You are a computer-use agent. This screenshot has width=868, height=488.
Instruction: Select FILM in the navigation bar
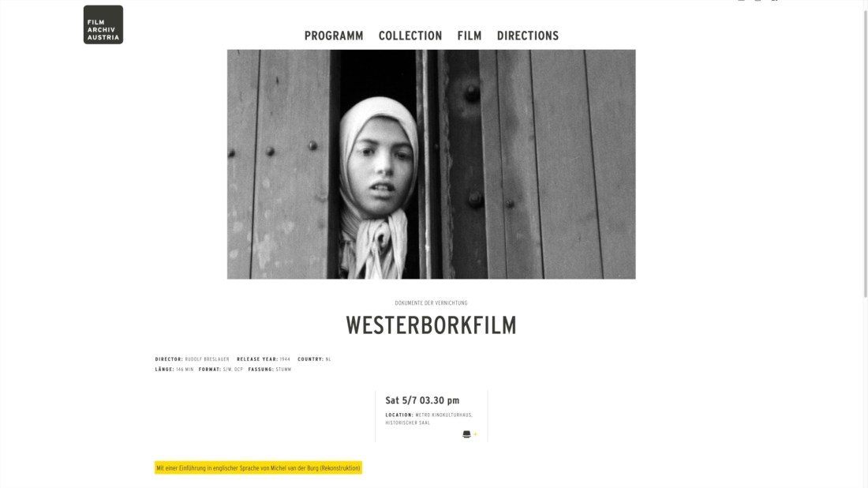470,36
